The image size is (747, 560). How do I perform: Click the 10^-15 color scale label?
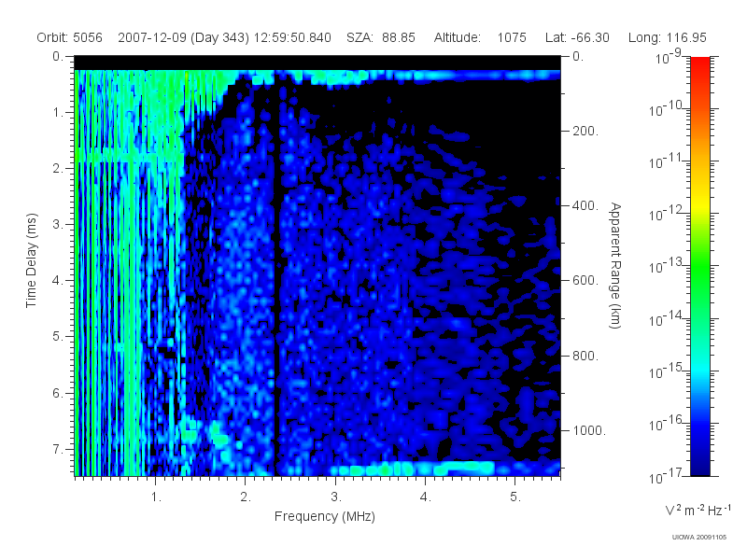tap(665, 371)
